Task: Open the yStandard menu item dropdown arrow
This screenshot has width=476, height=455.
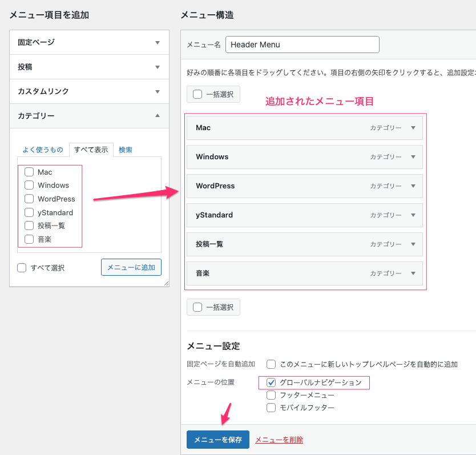Action: click(x=413, y=215)
